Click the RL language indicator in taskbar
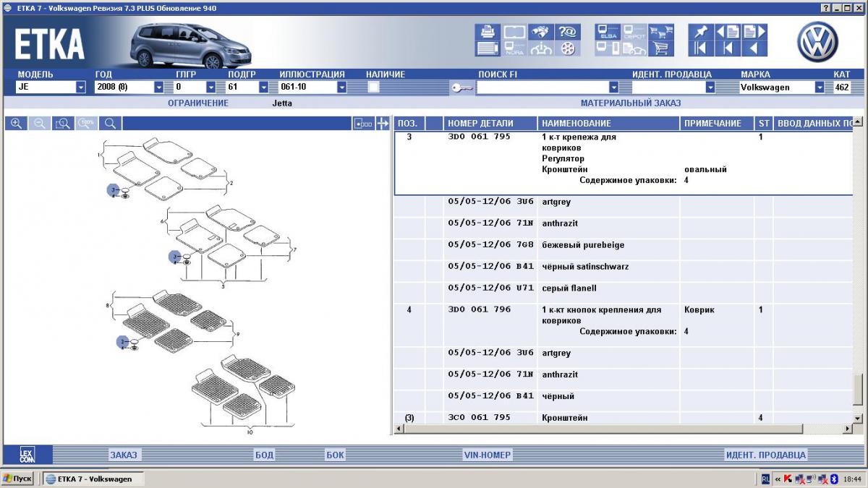 [765, 479]
